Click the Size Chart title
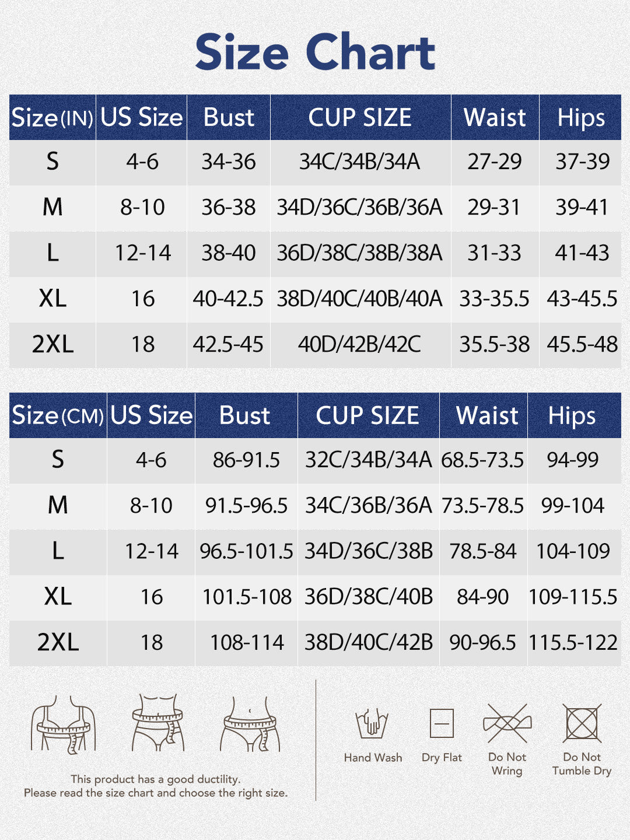Image resolution: width=630 pixels, height=840 pixels. (315, 52)
